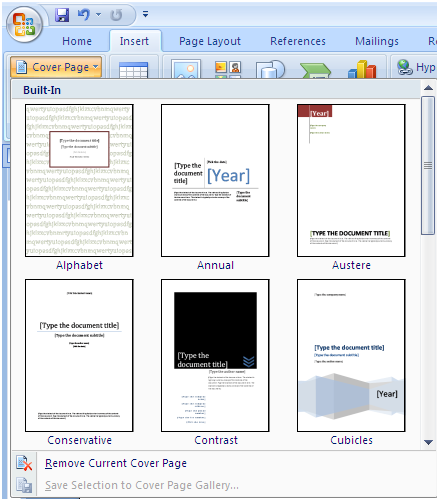Click the gallery scrollbar thumb
The height and width of the screenshot is (501, 439).
pyautogui.click(x=428, y=166)
